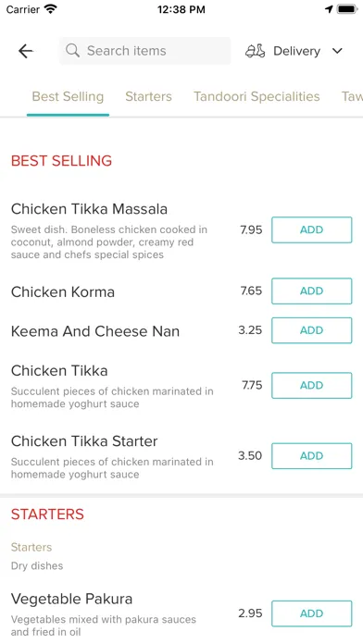Tap the search magnifier icon
The width and height of the screenshot is (363, 644).
[72, 51]
